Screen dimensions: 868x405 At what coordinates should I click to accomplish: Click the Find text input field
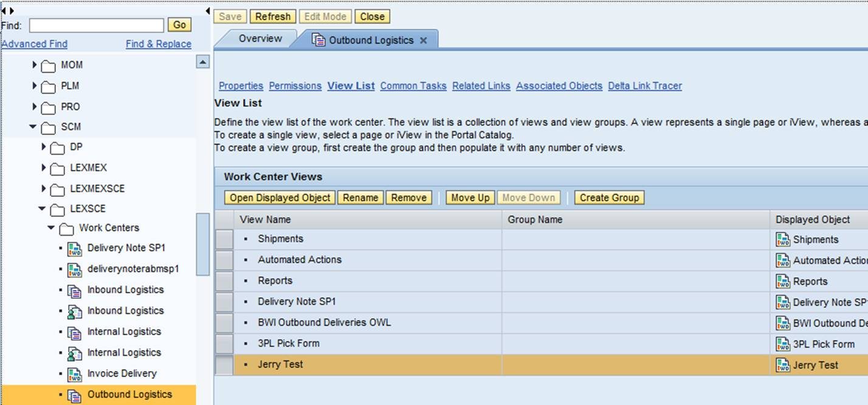click(97, 25)
